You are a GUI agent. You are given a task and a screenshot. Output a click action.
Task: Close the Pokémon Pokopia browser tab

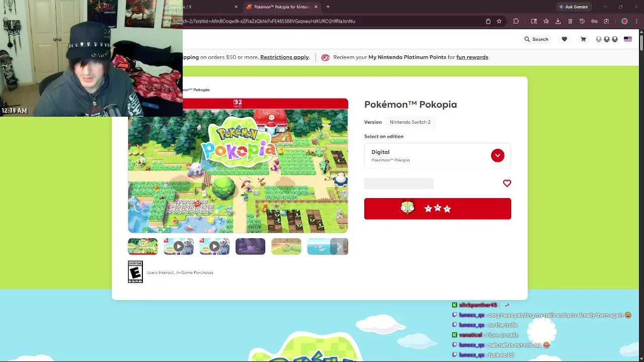click(316, 7)
